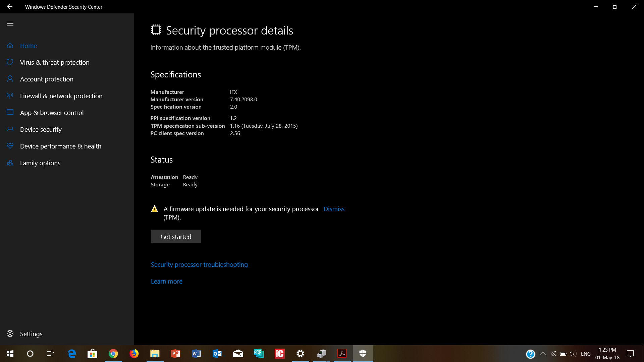Open Family options
Screen dimensions: 644x362
(40, 163)
